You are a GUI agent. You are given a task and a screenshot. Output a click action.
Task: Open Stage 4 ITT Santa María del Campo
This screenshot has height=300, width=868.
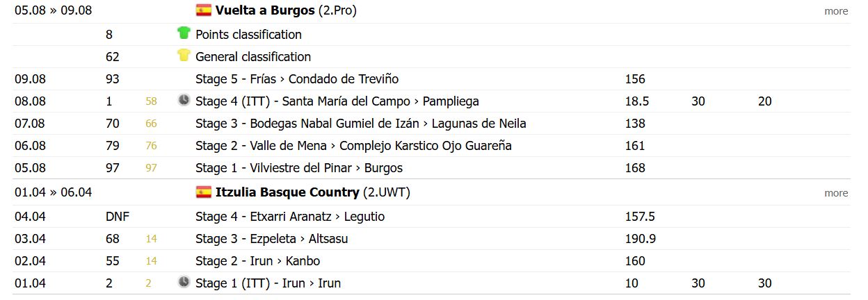pyautogui.click(x=337, y=101)
